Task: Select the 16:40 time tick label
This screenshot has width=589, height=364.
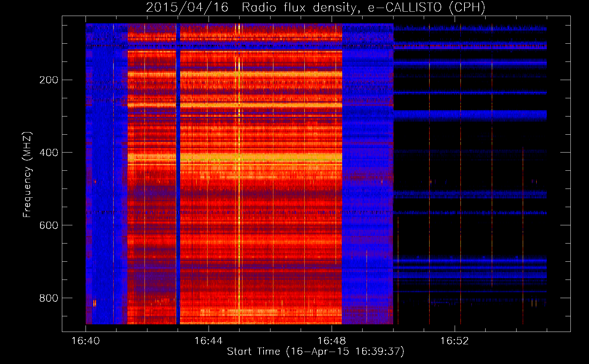Action: point(86,341)
